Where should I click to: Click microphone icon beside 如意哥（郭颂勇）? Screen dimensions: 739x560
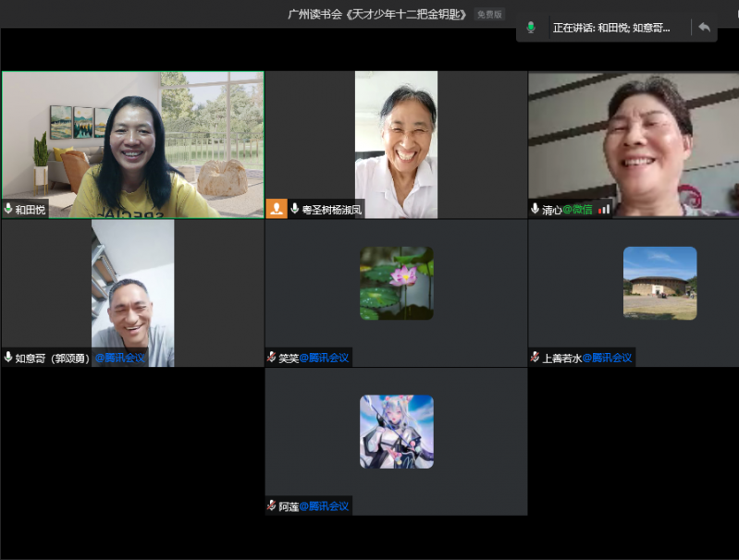(8, 358)
